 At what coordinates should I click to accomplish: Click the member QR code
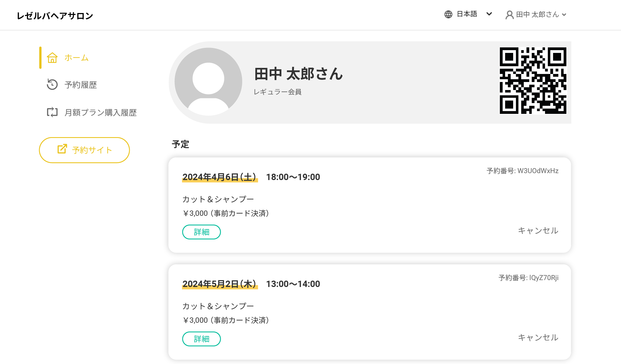[x=533, y=81]
